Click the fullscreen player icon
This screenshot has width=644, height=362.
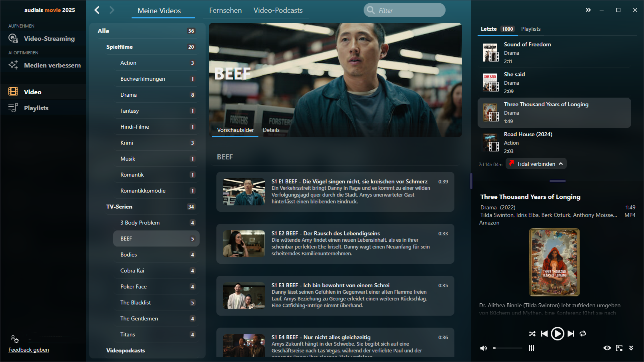tap(619, 348)
